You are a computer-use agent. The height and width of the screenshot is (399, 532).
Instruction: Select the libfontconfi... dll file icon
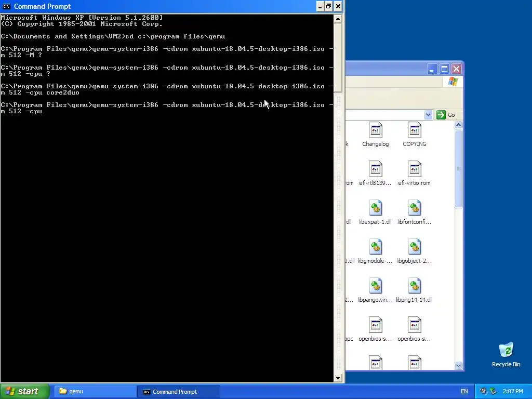[x=414, y=208]
